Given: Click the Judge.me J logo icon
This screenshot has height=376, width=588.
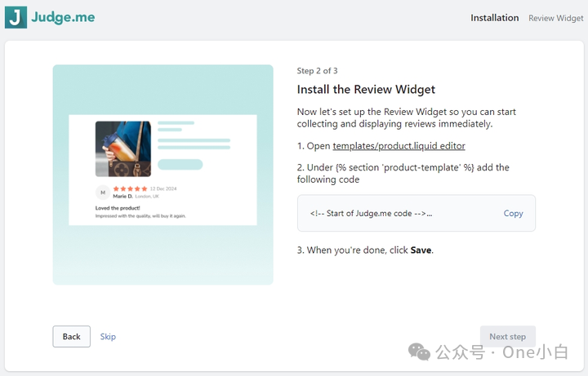Looking at the screenshot, I should point(16,17).
